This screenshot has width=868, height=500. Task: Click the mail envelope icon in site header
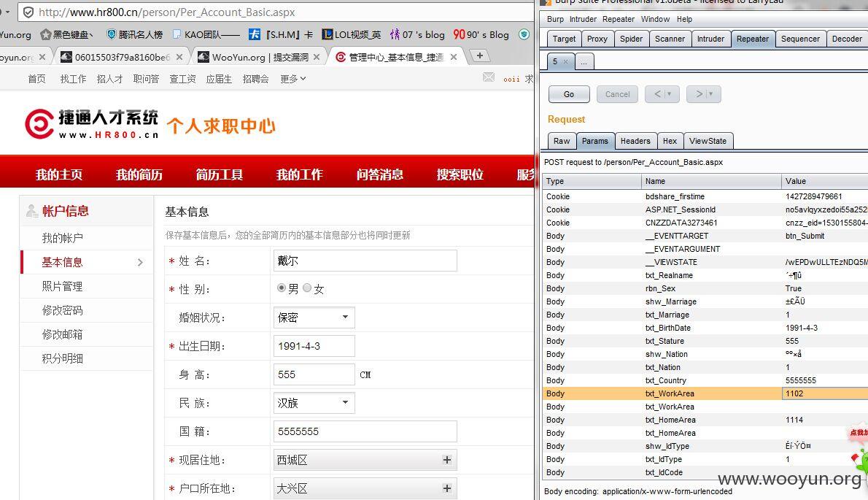(489, 77)
